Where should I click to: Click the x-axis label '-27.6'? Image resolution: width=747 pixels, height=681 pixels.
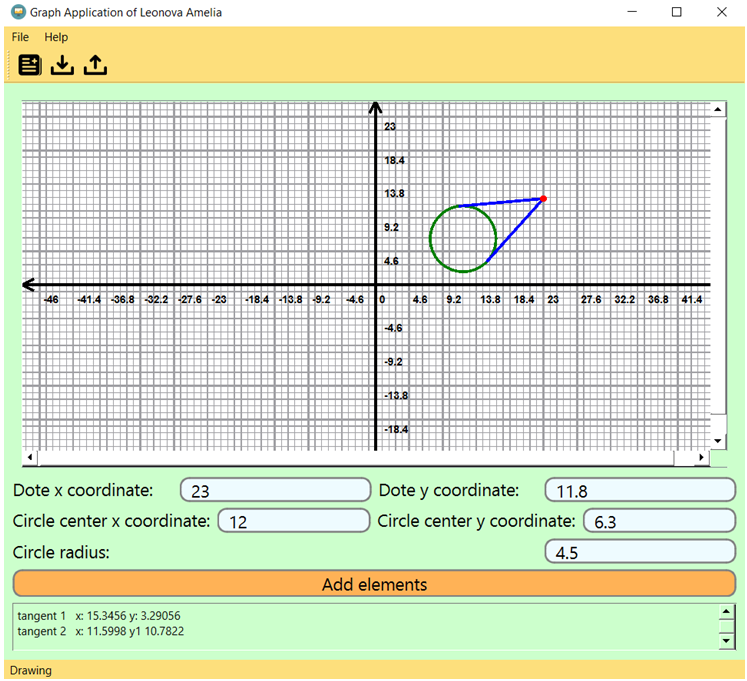point(190,300)
